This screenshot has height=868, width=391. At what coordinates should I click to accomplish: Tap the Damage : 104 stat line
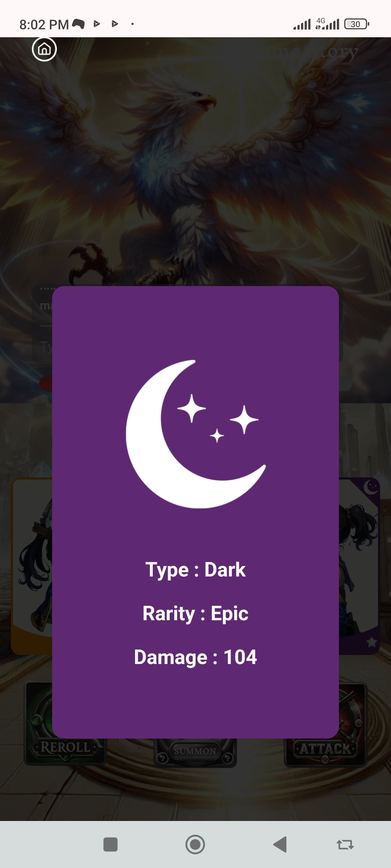point(195,657)
